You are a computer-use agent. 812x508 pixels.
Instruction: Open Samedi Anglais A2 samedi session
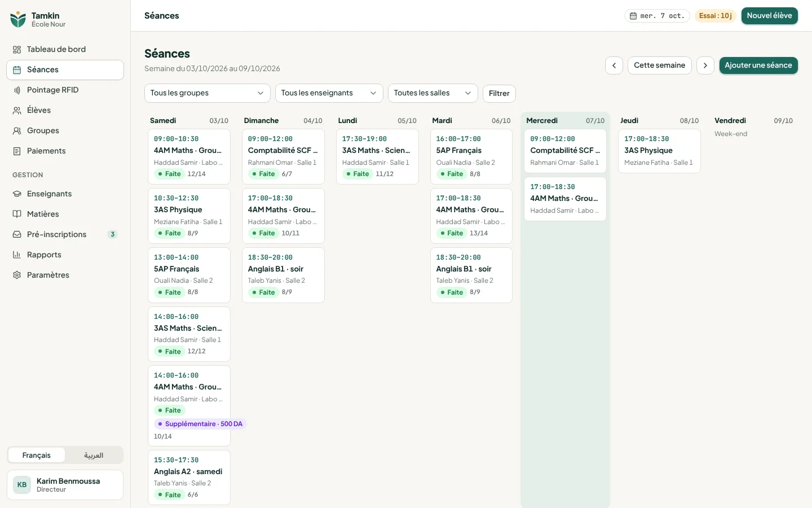[189, 478]
